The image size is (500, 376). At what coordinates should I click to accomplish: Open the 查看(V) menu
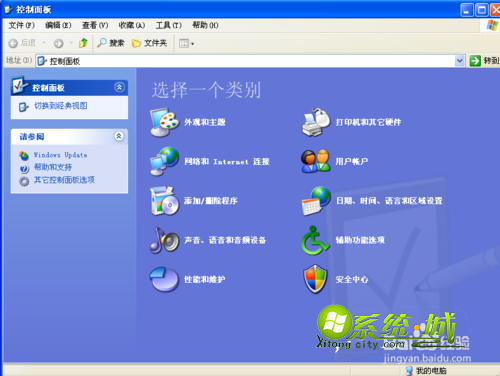point(95,25)
